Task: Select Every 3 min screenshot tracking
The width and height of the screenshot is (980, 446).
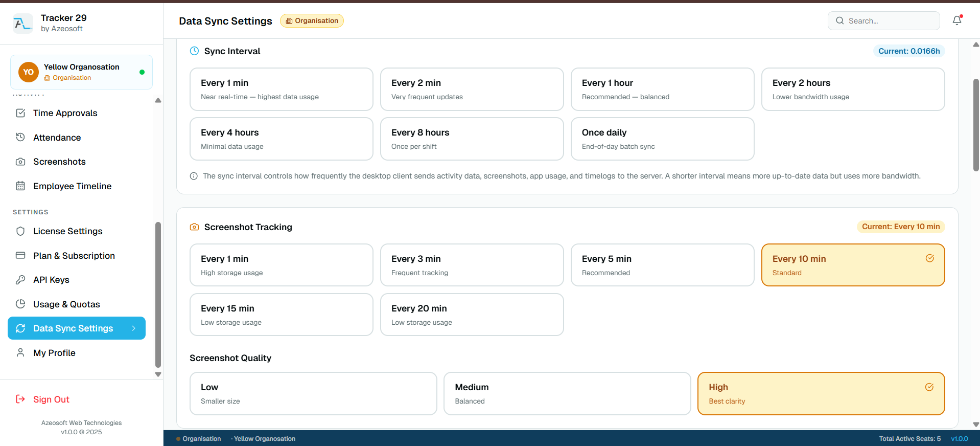Action: coord(472,265)
